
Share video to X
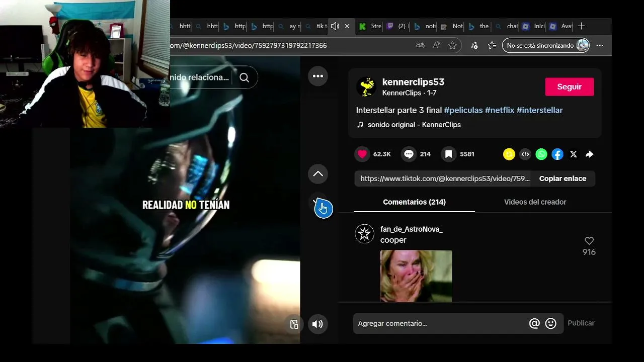[574, 154]
